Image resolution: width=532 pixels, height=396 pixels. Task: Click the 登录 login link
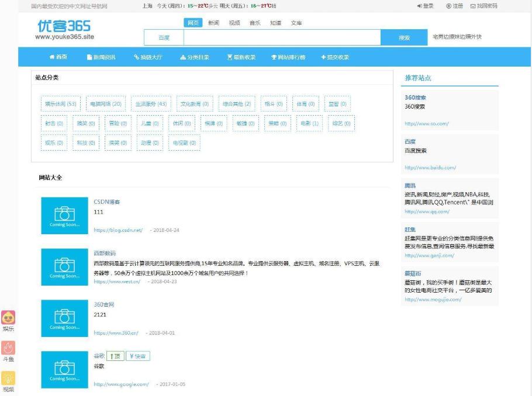426,6
